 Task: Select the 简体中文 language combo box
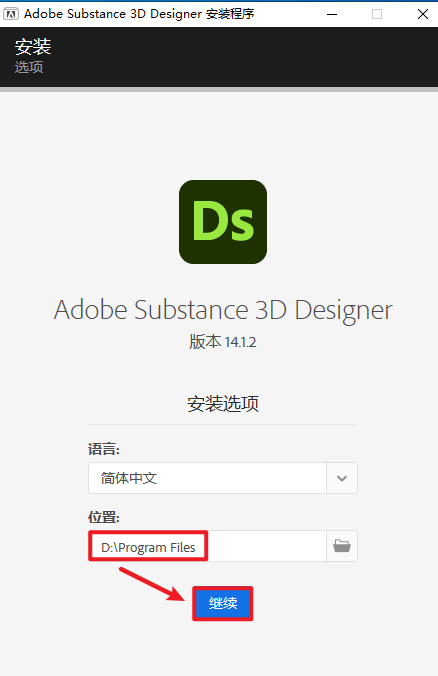222,478
